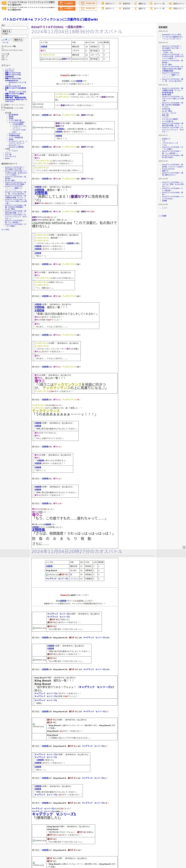This screenshot has height=868, width=186.
Task: Click ここを編集 below update history
Action: (x=162, y=216)
